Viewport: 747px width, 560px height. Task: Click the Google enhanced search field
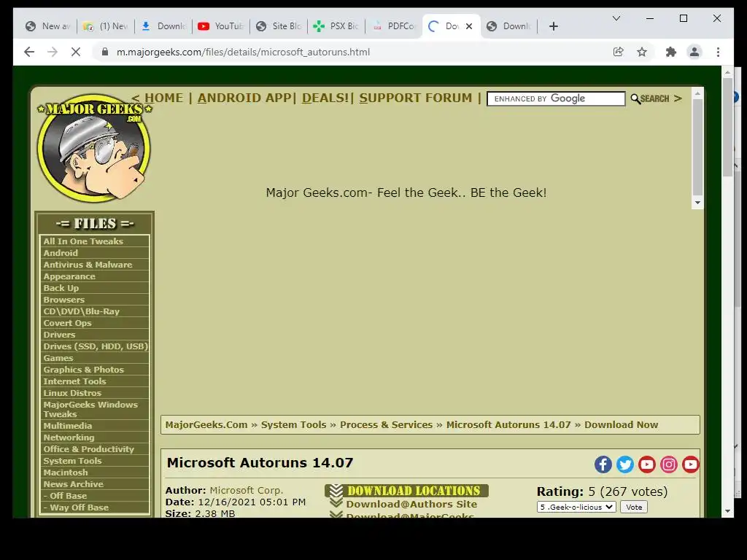[556, 98]
